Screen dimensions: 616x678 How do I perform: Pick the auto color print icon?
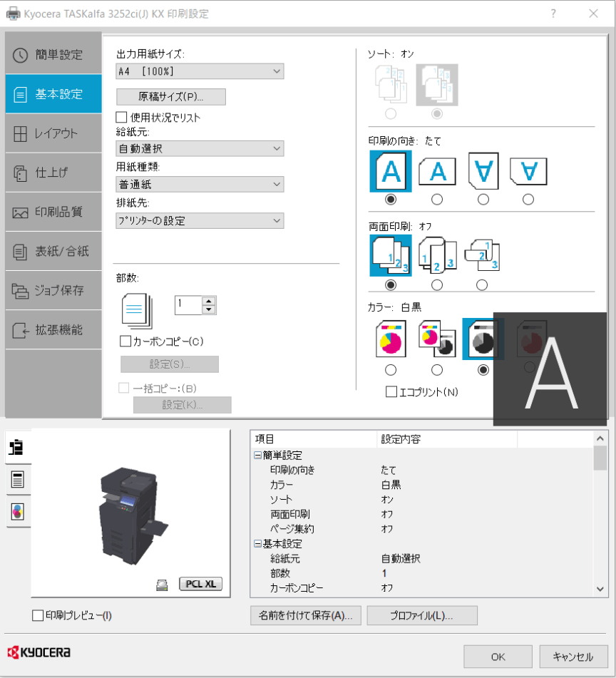point(437,339)
